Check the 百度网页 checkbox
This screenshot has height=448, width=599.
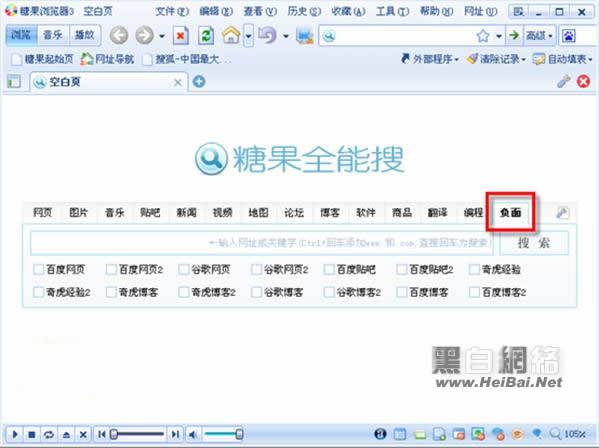tap(38, 270)
